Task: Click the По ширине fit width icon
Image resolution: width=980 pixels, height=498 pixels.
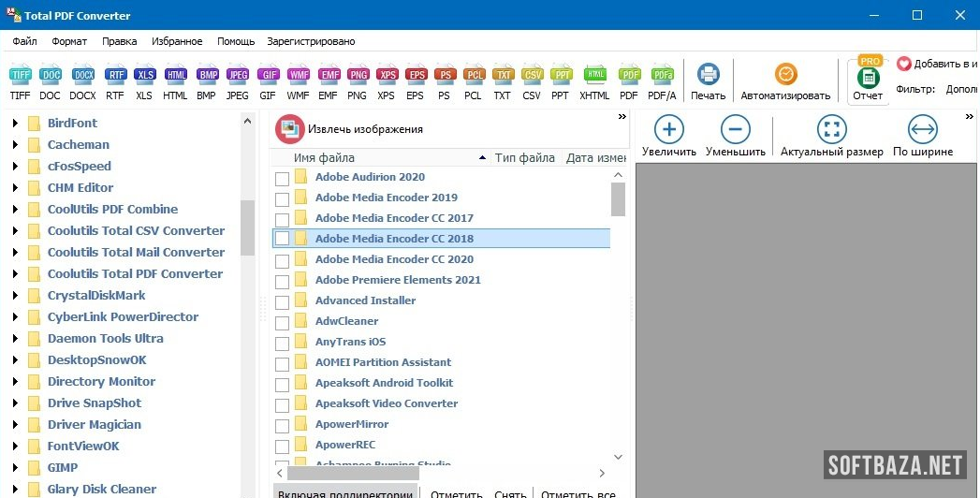Action: (x=922, y=130)
